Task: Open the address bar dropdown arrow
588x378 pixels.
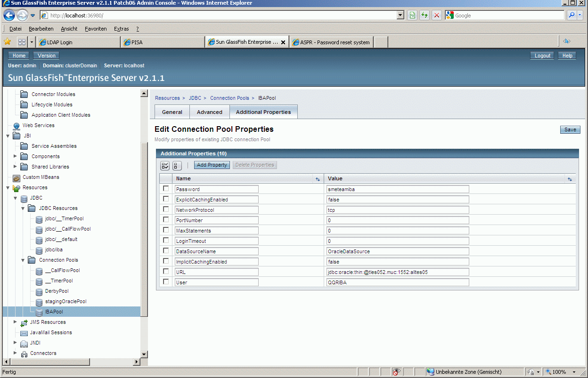Action: [400, 16]
